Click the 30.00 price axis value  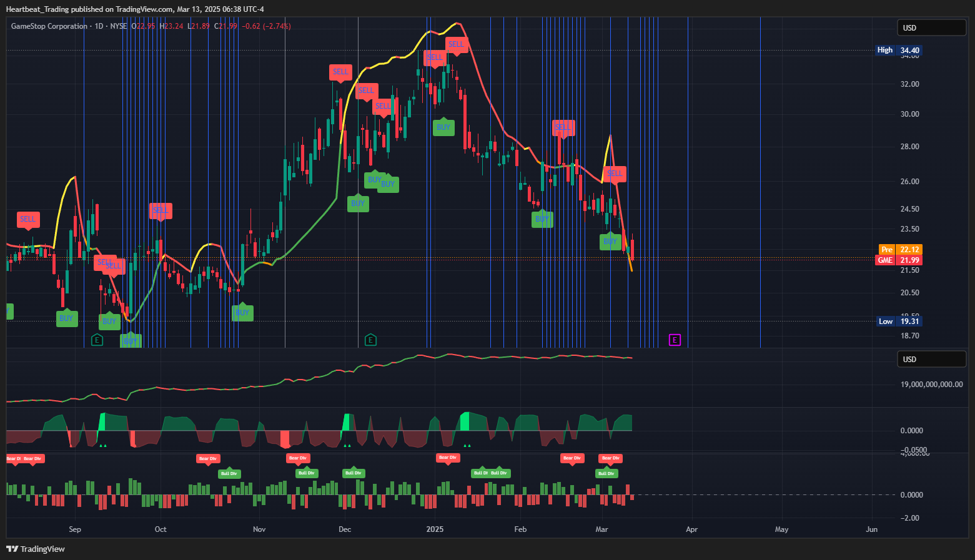(910, 114)
